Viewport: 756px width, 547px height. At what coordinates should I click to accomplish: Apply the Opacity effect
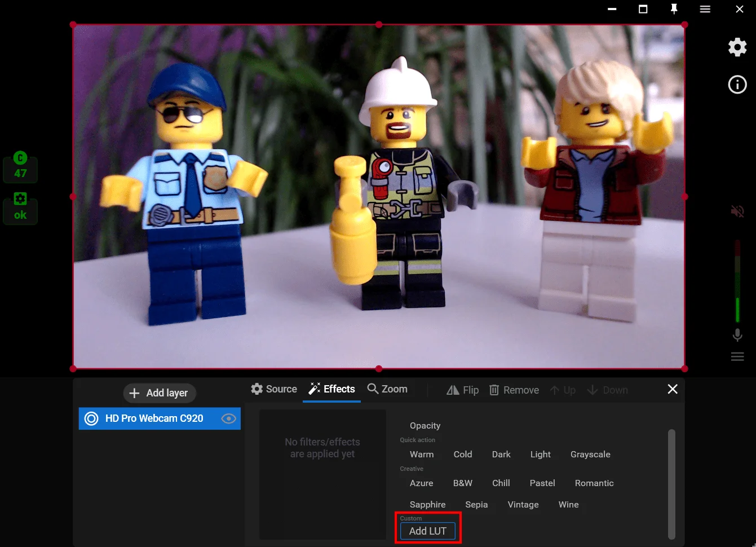click(425, 426)
